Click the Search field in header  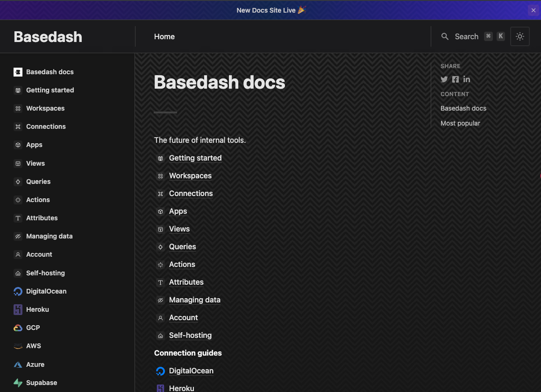(x=473, y=36)
